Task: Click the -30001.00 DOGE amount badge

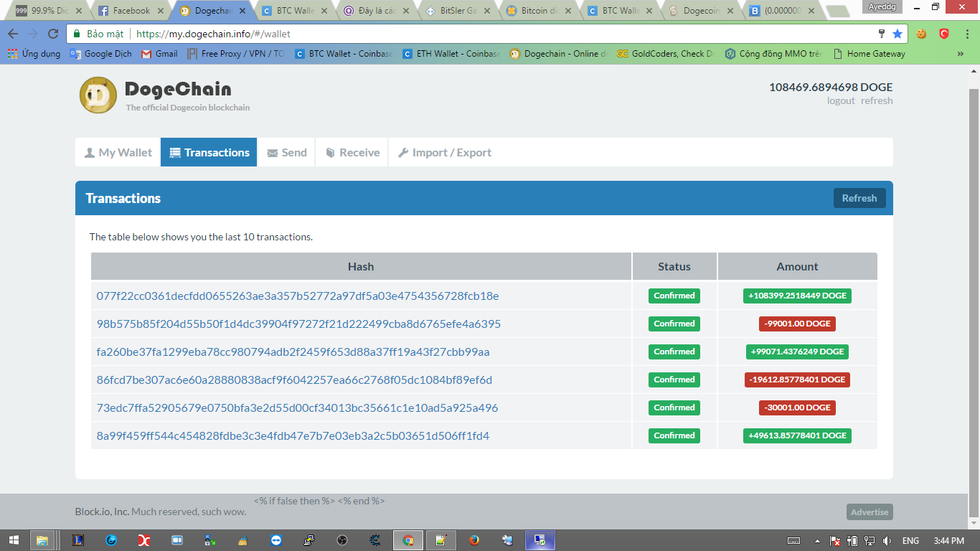Action: pyautogui.click(x=797, y=408)
